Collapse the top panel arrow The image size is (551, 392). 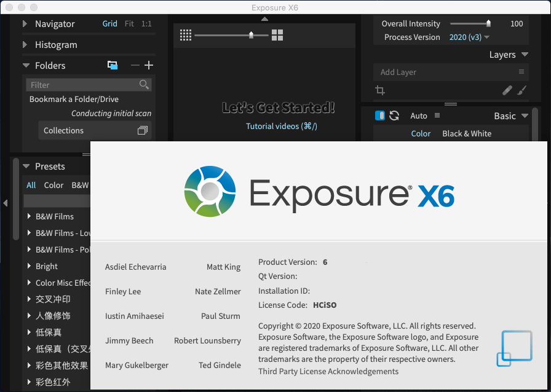[x=265, y=19]
